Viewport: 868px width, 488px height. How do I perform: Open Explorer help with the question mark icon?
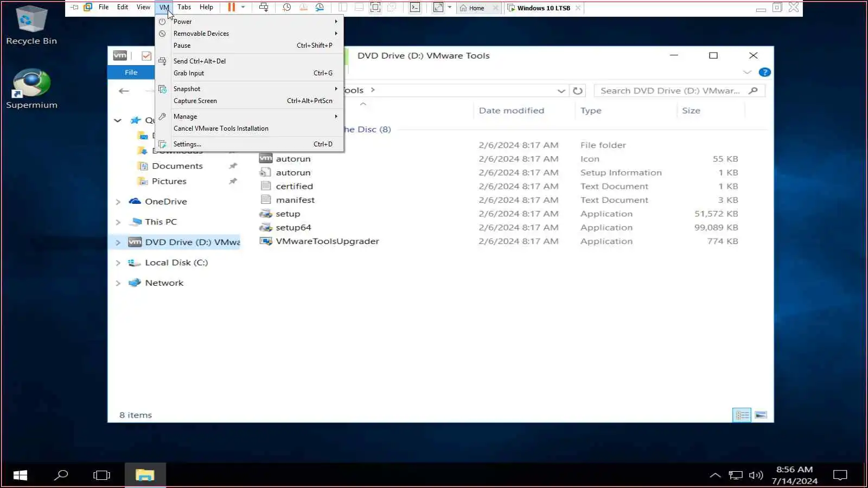pos(764,72)
